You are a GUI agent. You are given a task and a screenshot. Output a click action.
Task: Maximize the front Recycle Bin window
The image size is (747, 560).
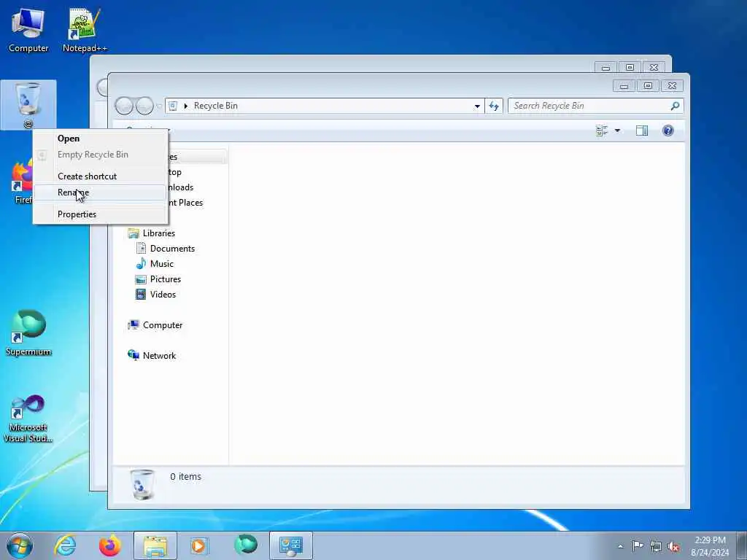[x=648, y=86]
